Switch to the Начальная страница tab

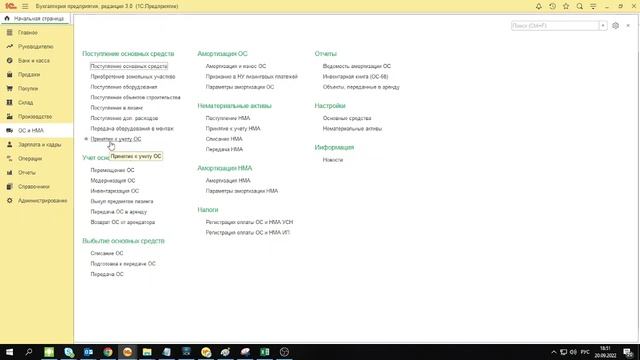(36, 19)
